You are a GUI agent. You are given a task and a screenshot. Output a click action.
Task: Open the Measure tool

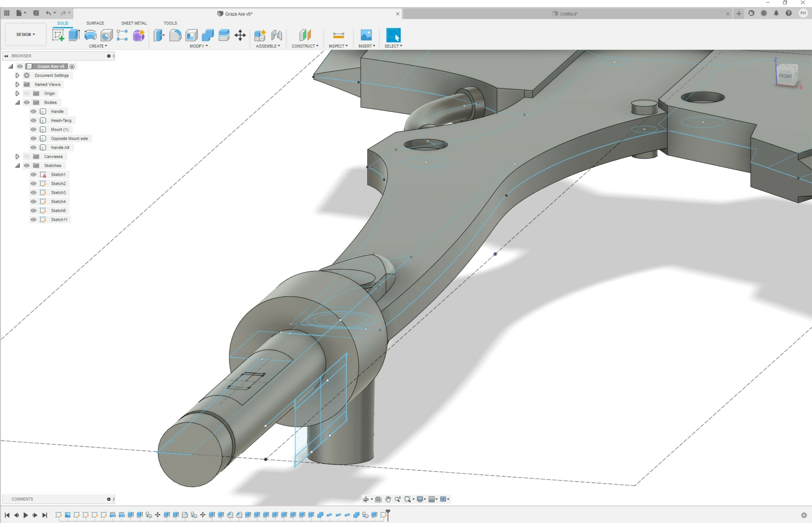point(338,35)
